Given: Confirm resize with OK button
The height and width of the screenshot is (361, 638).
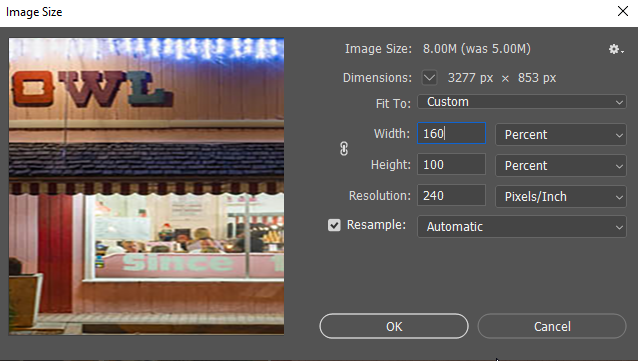Looking at the screenshot, I should coord(394,326).
